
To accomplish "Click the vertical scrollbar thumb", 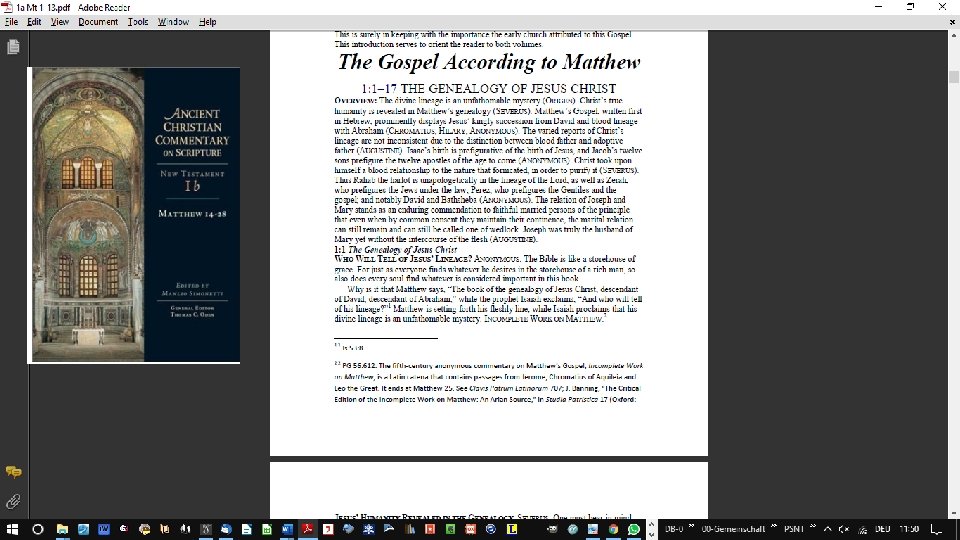I will 954,77.
